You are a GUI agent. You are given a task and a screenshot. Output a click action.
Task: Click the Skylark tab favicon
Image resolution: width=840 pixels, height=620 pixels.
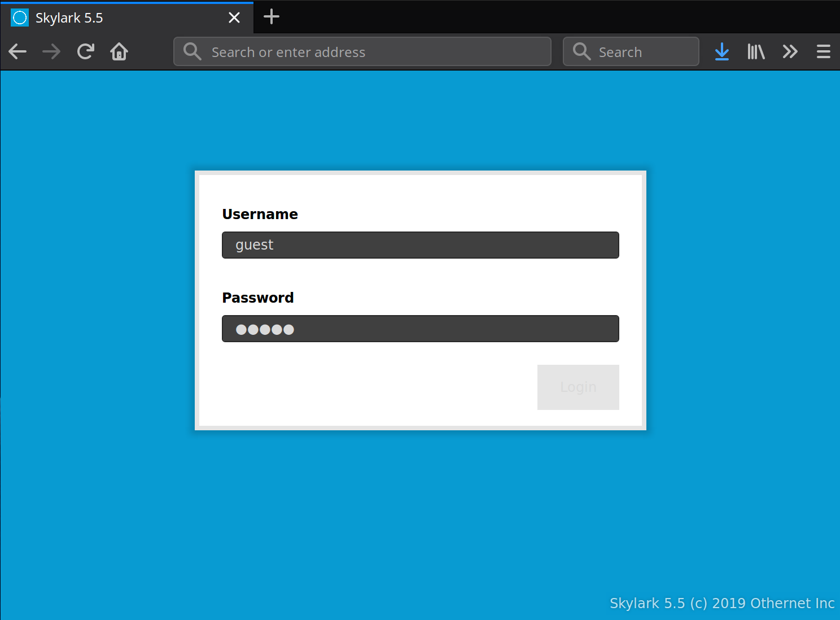(20, 18)
